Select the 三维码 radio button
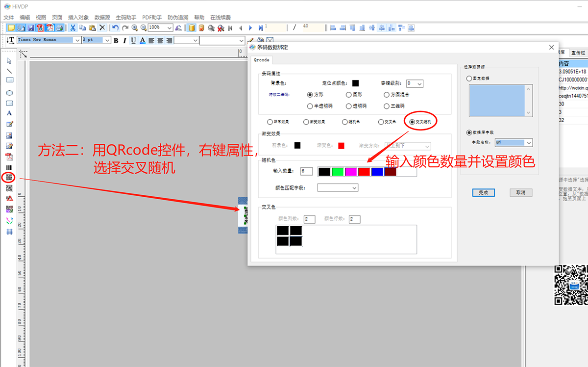The width and height of the screenshot is (588, 367). [387, 106]
